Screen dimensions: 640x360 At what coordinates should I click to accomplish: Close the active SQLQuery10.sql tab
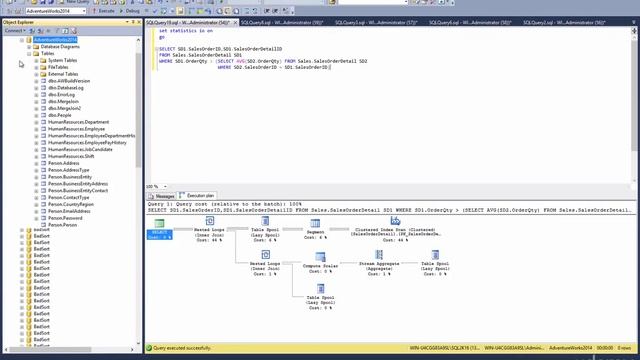[x=236, y=23]
